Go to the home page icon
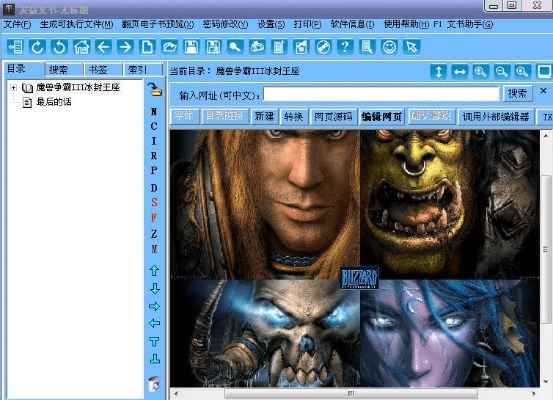The width and height of the screenshot is (553, 400). pyautogui.click(x=81, y=47)
